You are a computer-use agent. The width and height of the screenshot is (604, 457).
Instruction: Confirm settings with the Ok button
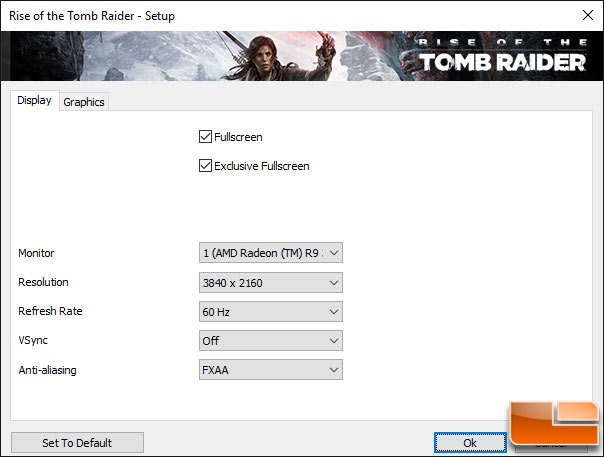(x=470, y=442)
